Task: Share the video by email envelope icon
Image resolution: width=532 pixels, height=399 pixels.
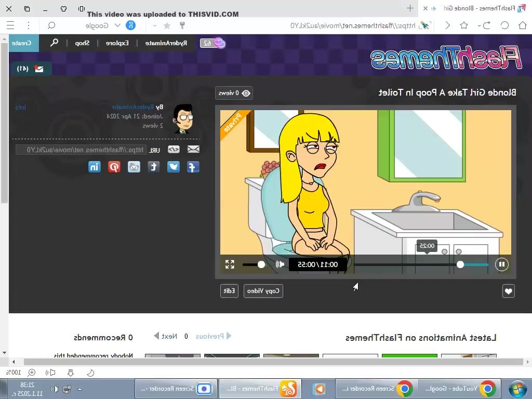Action: tap(193, 149)
